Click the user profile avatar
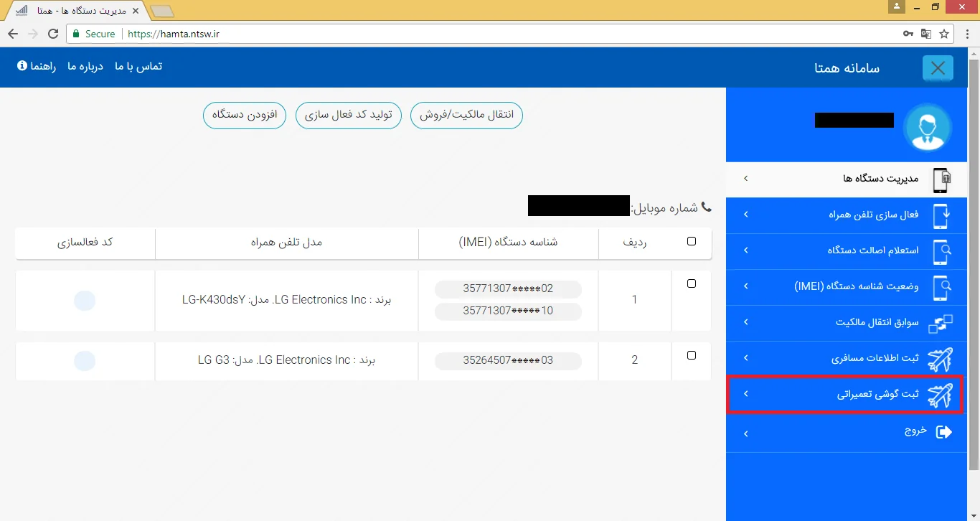 point(928,127)
